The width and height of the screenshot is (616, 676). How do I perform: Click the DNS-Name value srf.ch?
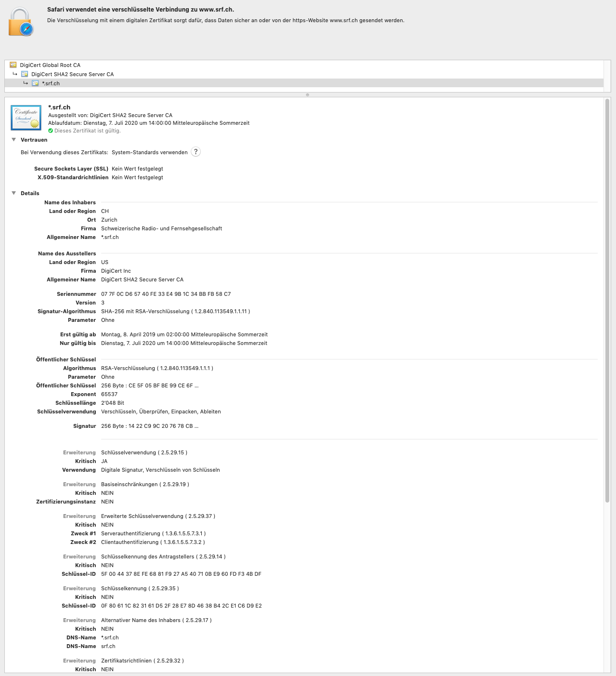pos(108,646)
